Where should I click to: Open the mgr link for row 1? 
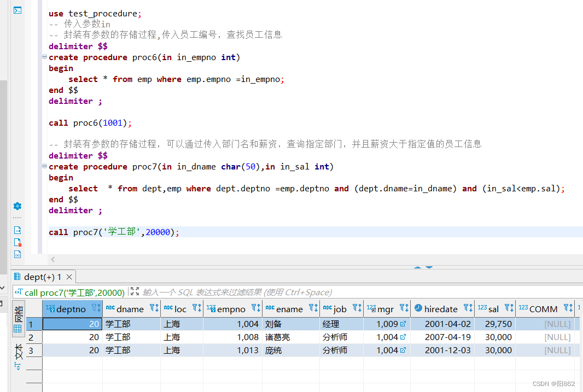point(403,324)
